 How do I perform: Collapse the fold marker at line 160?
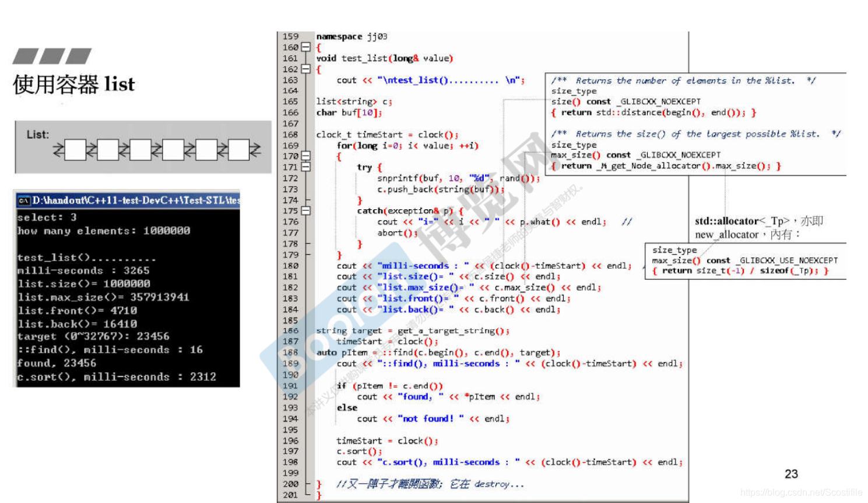point(305,47)
